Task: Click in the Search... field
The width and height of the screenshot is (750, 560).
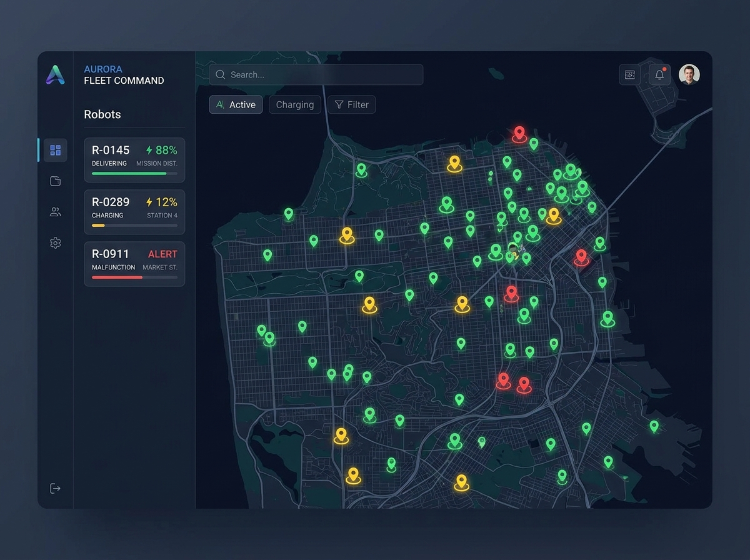Action: (x=316, y=74)
